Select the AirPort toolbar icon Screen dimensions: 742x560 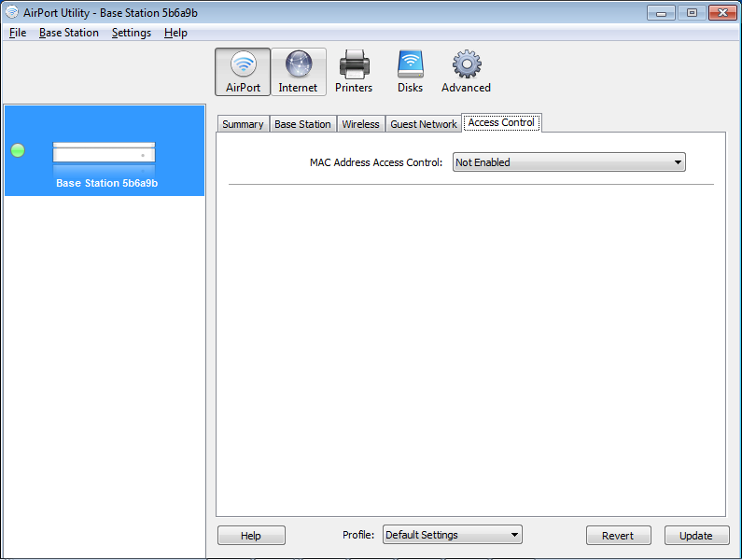tap(243, 72)
